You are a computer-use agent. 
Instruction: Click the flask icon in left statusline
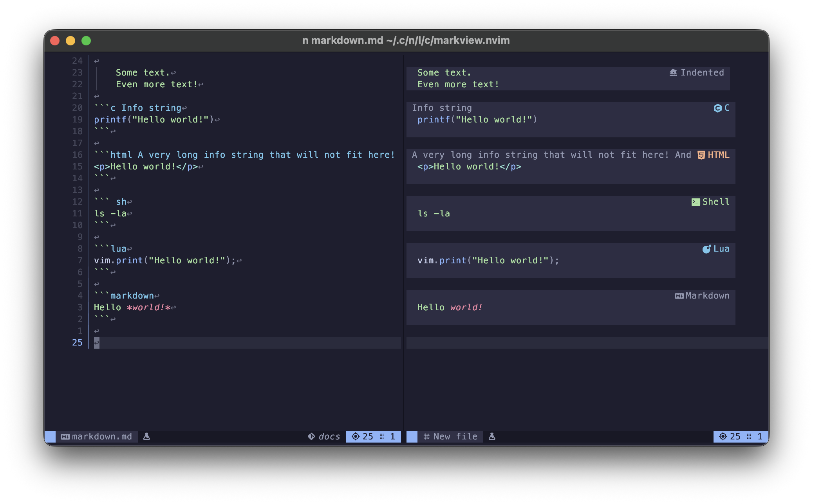pyautogui.click(x=146, y=436)
